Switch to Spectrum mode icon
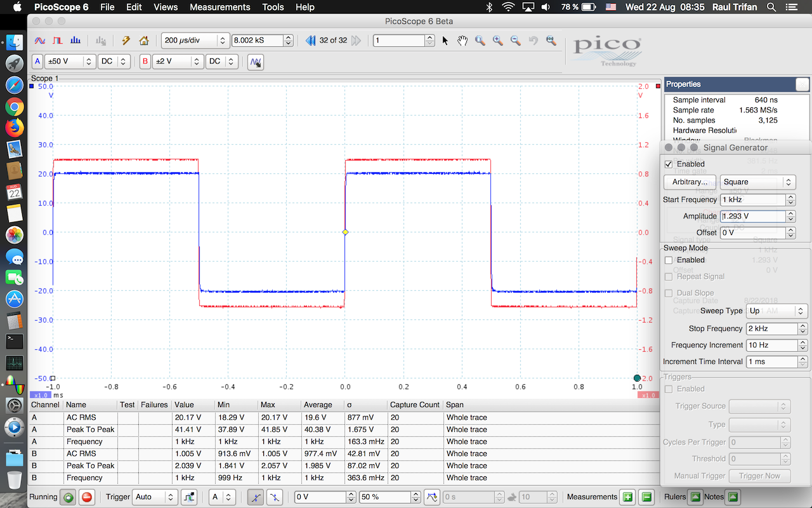The width and height of the screenshot is (812, 508). [x=75, y=41]
